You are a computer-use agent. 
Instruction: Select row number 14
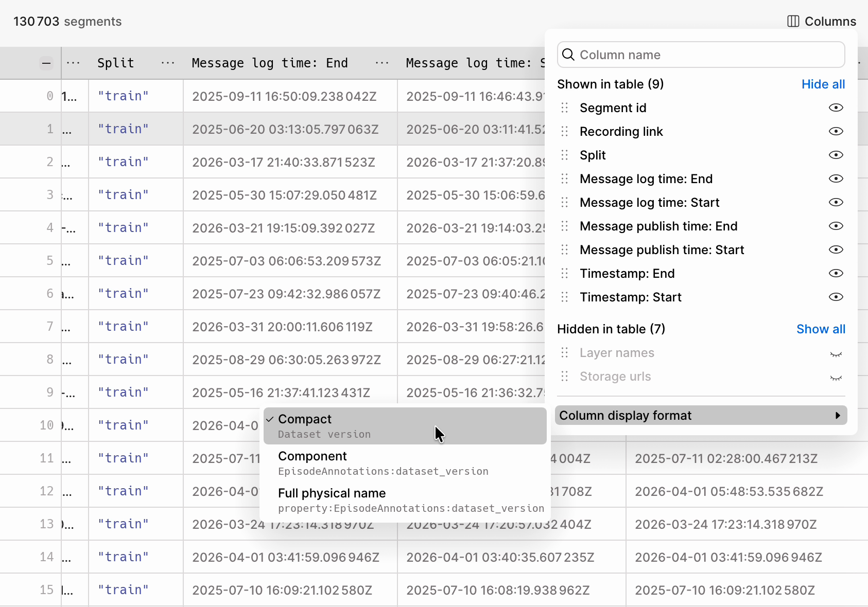tap(47, 557)
